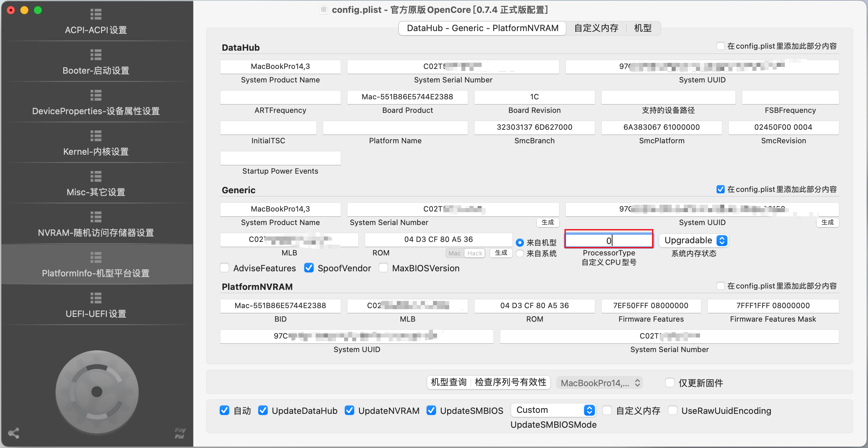The height and width of the screenshot is (448, 868).
Task: Switch to DataHub - Generic - PlatformNVRAM tab
Action: click(x=482, y=28)
